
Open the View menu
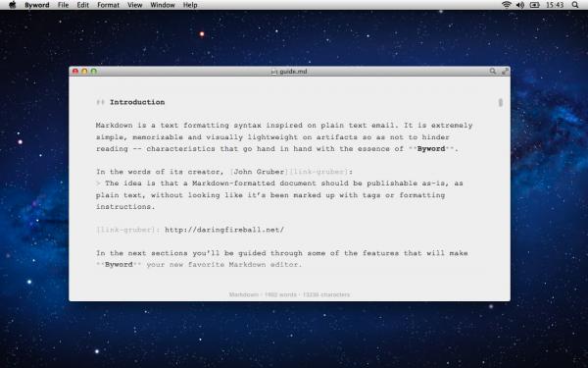pos(134,5)
